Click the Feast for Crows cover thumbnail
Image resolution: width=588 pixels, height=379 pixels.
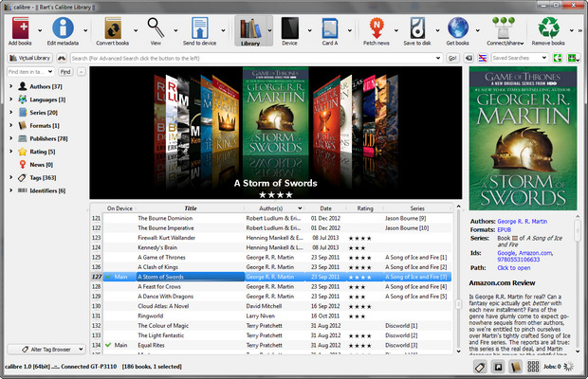(x=326, y=117)
